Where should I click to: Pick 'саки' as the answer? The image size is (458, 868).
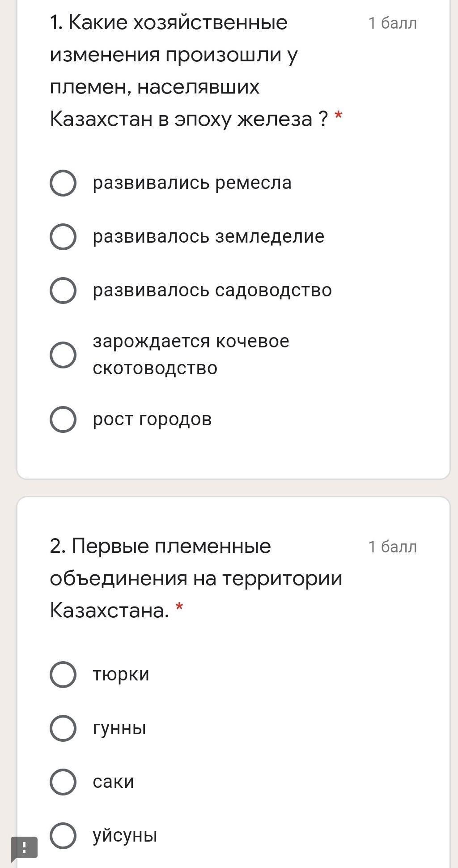(63, 782)
